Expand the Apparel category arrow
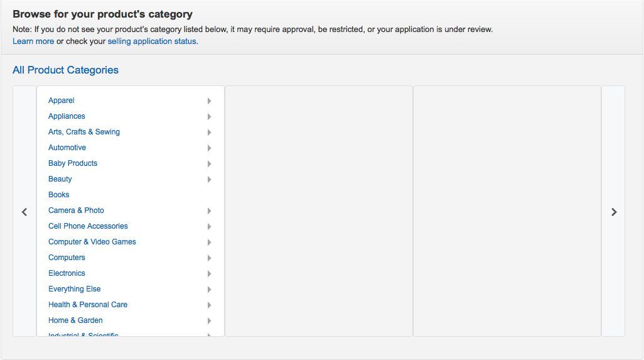Image resolution: width=644 pixels, height=360 pixels. coord(209,101)
